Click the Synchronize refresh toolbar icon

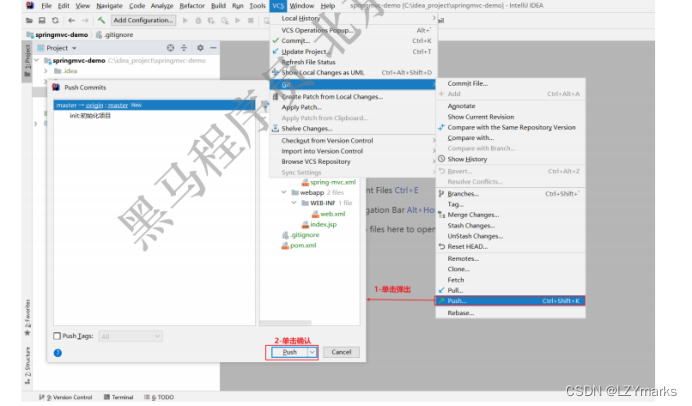point(55,20)
